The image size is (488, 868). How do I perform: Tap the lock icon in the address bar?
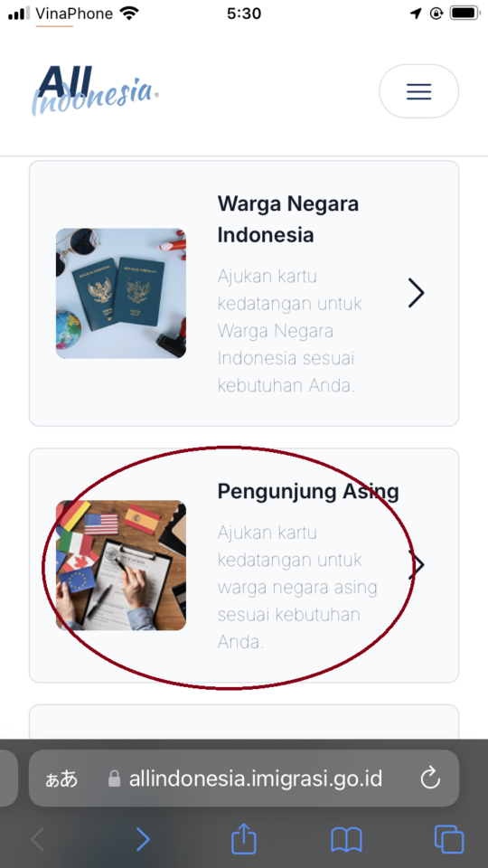pos(114,778)
